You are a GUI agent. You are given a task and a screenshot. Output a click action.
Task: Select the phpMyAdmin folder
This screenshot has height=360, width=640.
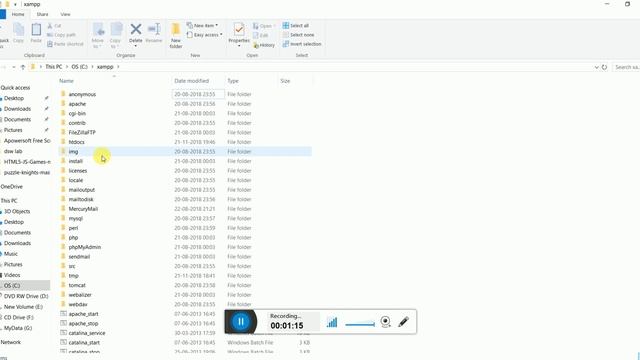84,247
